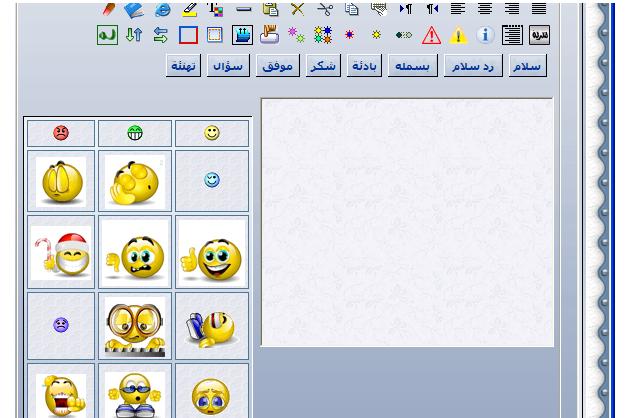Click the green up-down arrows icon
The image size is (640, 418).
coord(134,35)
